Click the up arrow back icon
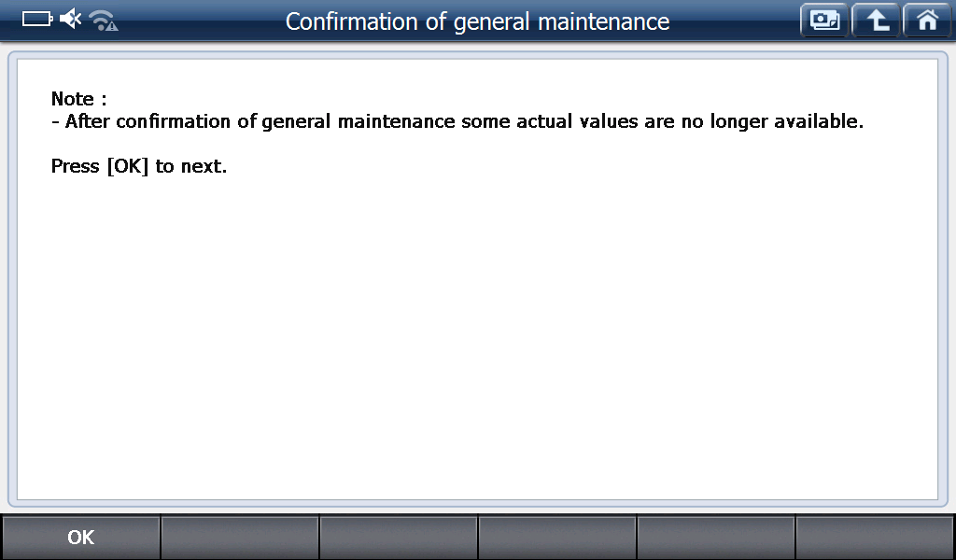Viewport: 956px width, 560px height. (876, 21)
